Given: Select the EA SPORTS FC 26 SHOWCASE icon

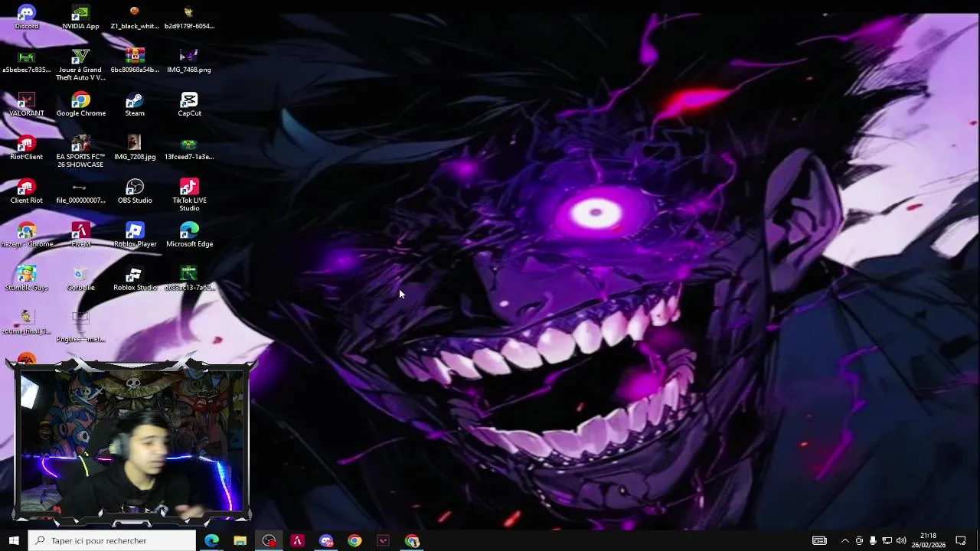Looking at the screenshot, I should click(80, 152).
